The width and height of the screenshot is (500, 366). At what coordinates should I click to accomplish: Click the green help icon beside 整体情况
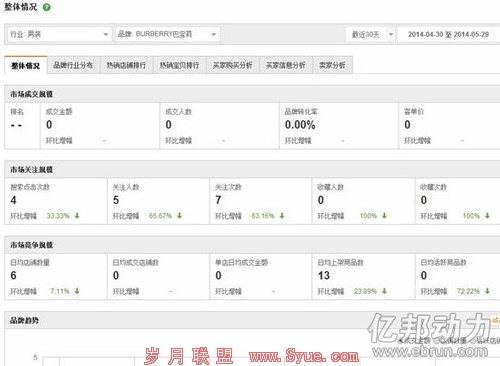click(x=47, y=7)
